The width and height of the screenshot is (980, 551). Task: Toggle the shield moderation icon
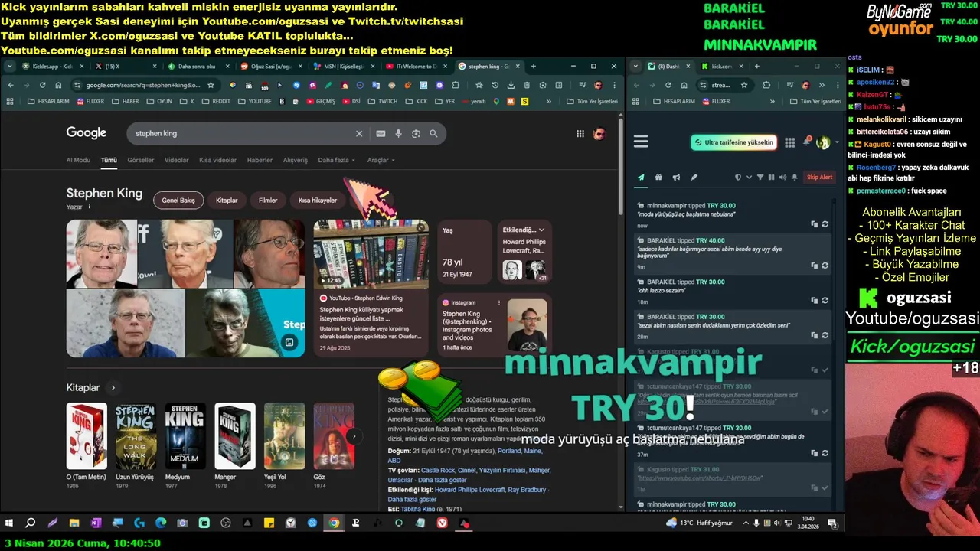[x=738, y=178]
